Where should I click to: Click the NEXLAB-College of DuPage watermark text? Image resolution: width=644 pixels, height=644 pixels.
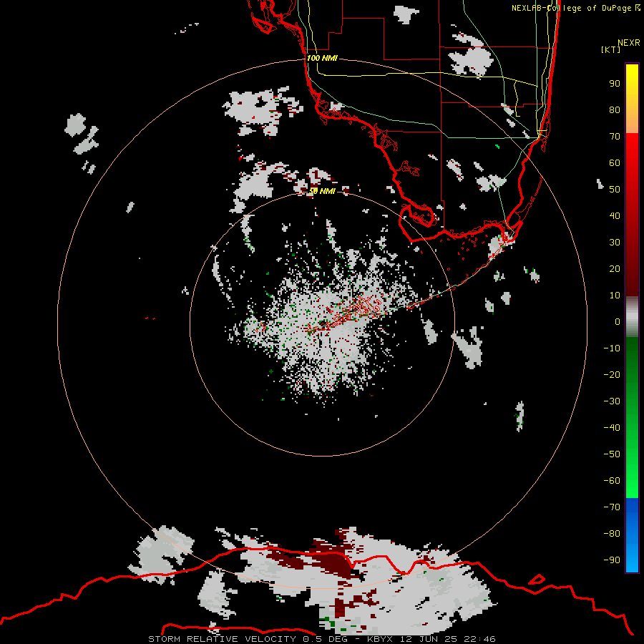click(x=571, y=8)
